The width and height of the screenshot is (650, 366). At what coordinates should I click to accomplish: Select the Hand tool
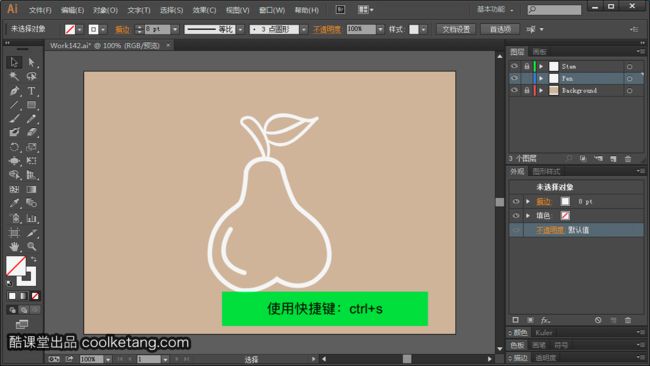click(14, 247)
